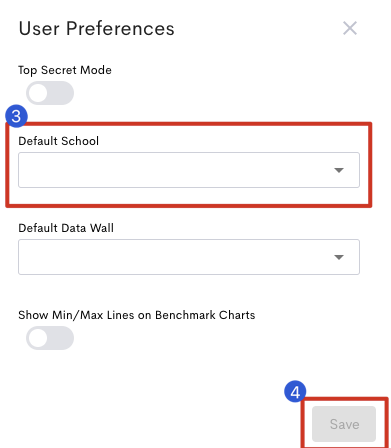This screenshot has height=448, width=391.
Task: Click the Top Secret Mode label
Action: pos(65,70)
